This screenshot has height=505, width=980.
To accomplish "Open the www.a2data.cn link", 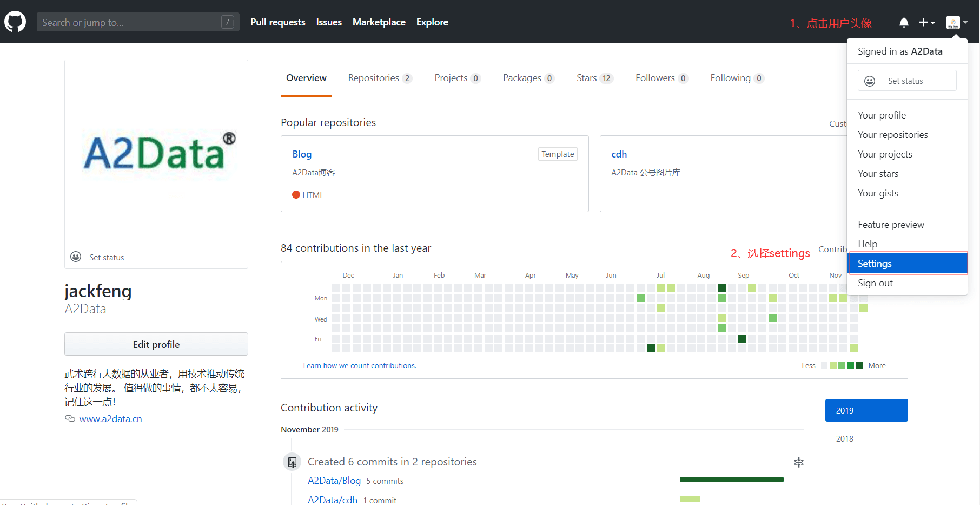I will tap(110, 419).
